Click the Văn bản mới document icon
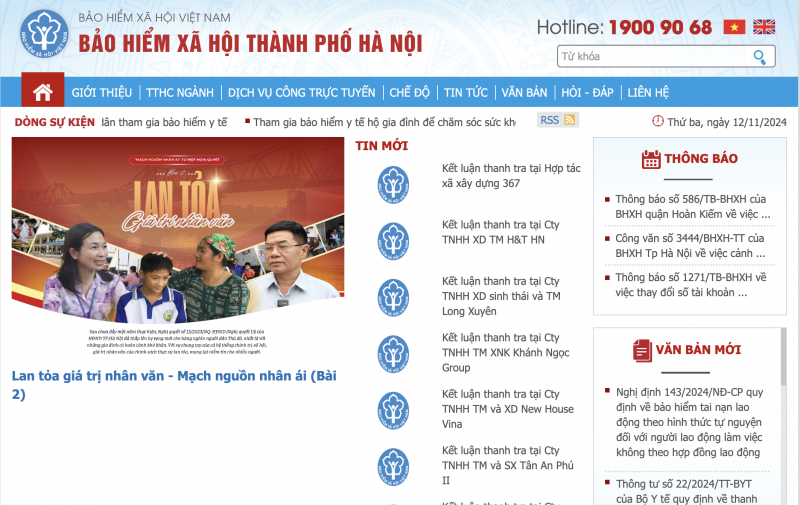Screen dimensions: 800x505 coord(643,350)
